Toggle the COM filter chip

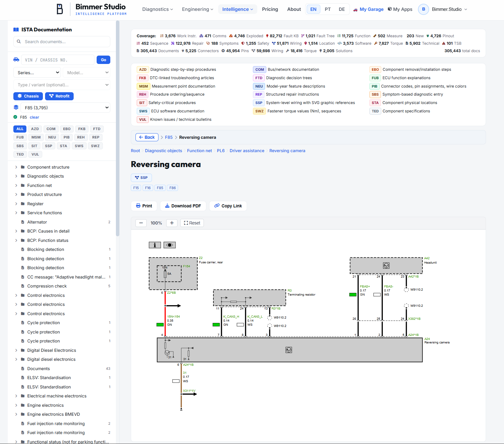51,129
